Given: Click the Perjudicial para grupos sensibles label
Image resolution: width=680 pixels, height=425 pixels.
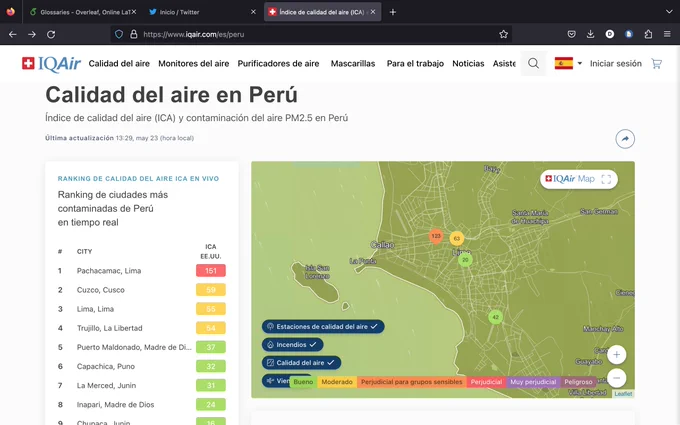Looking at the screenshot, I should 412,382.
